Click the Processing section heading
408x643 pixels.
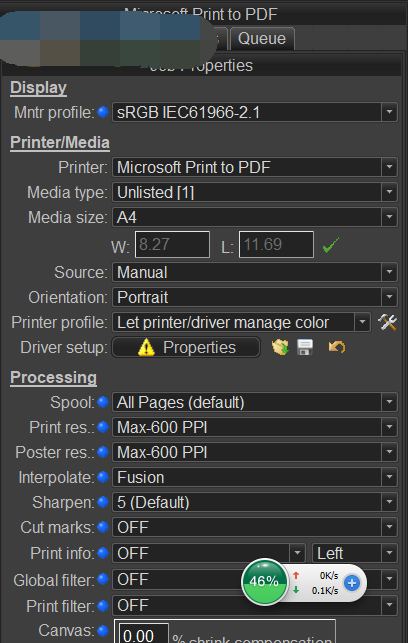pyautogui.click(x=53, y=378)
